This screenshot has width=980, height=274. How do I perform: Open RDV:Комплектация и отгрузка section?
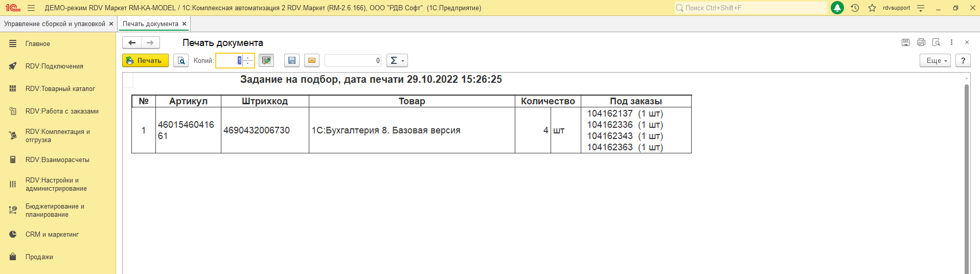58,135
